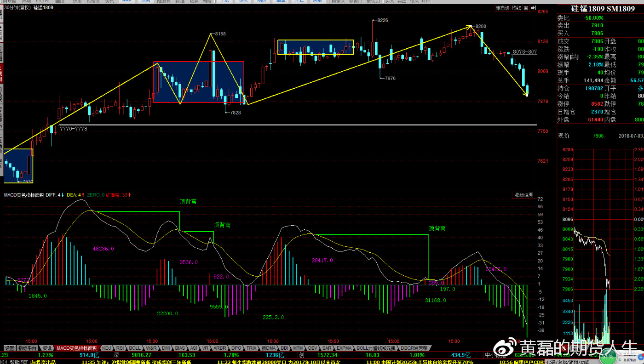The width and height of the screenshot is (644, 364).
Task: Select the SAR indicator tab
Action: pos(327,348)
